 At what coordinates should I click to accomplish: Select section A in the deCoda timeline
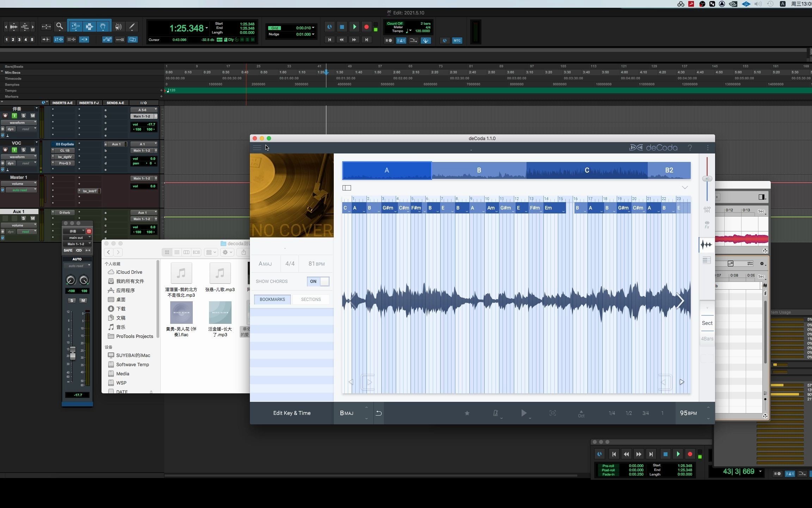[386, 170]
